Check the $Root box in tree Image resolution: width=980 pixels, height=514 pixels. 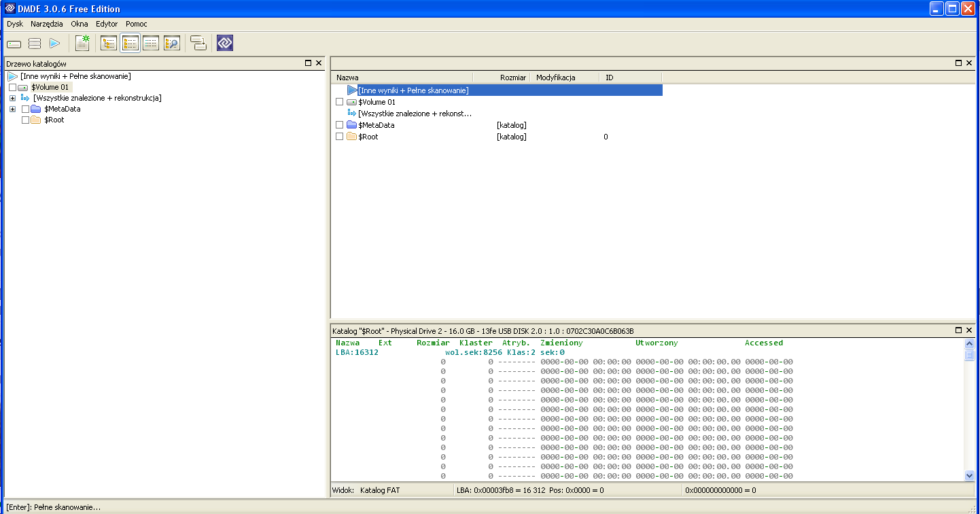click(x=26, y=120)
